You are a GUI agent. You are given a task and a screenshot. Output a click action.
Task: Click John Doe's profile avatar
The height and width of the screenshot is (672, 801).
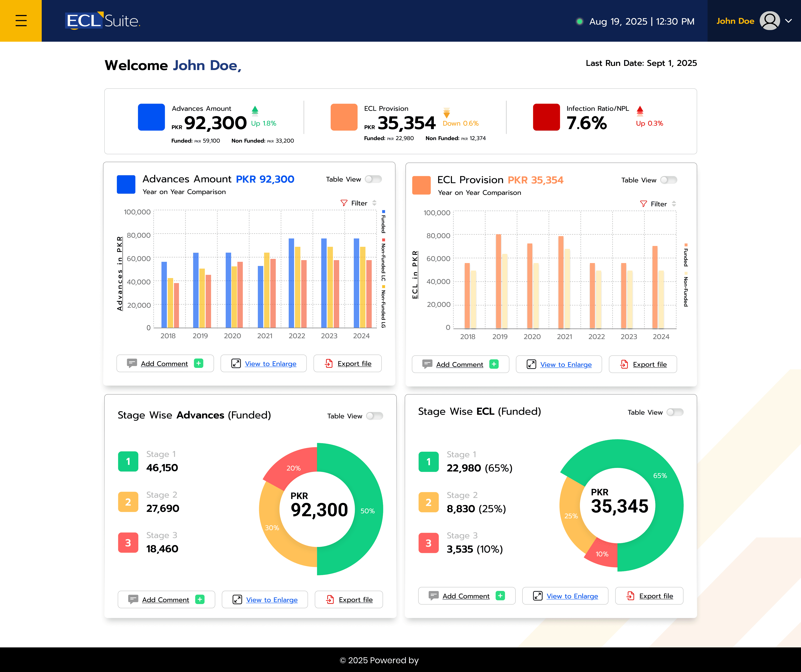click(769, 21)
